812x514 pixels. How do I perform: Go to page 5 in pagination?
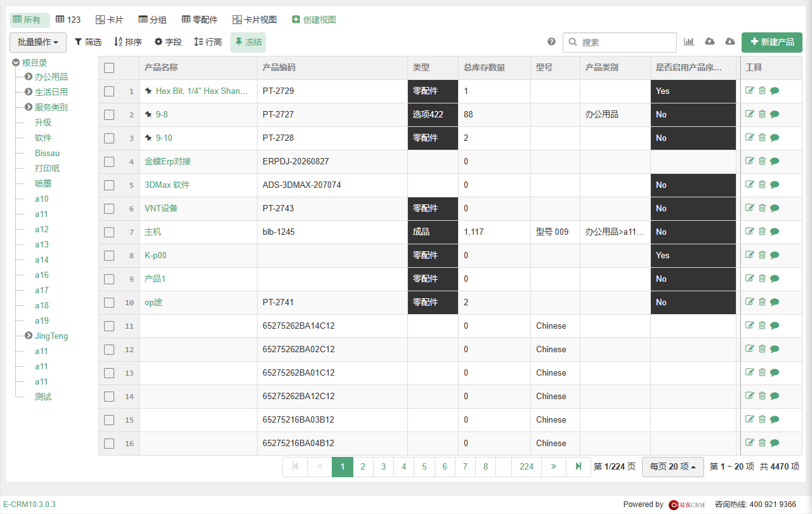click(x=424, y=466)
